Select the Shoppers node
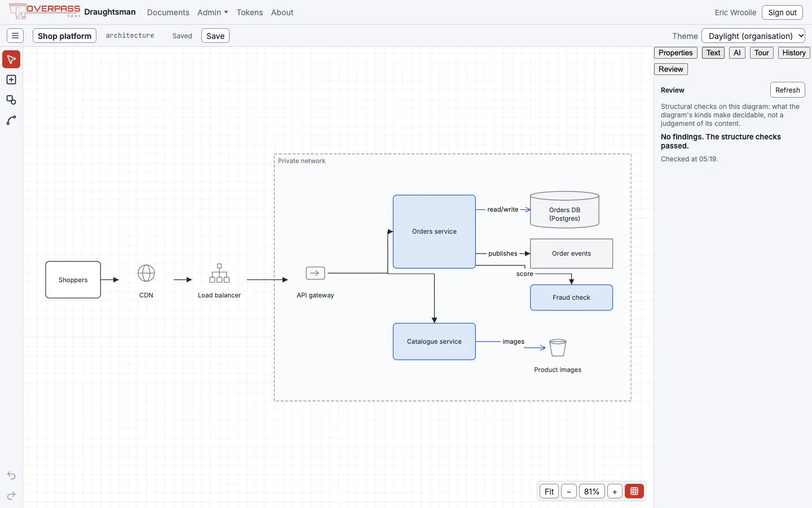 coord(73,280)
